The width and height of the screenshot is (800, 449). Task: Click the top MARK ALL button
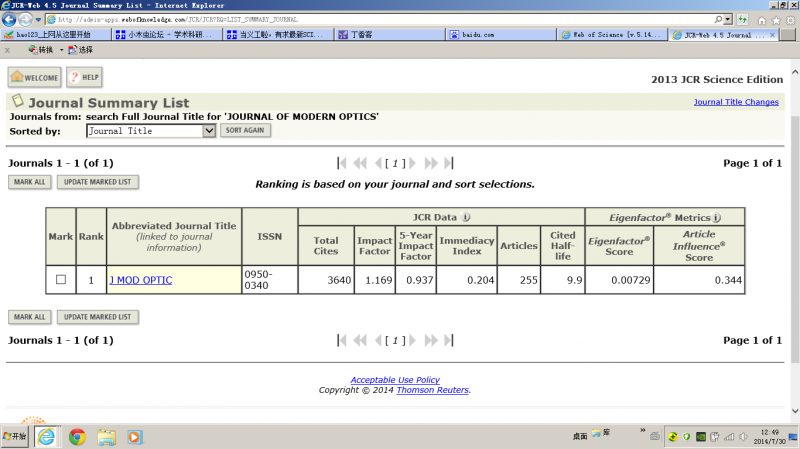tap(30, 182)
